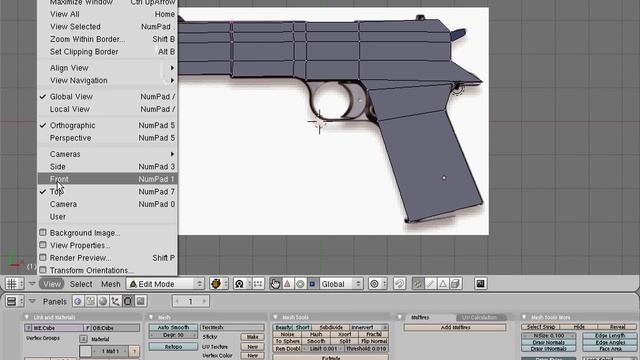Click the Subdivide button
640x360 pixels.
click(331, 327)
